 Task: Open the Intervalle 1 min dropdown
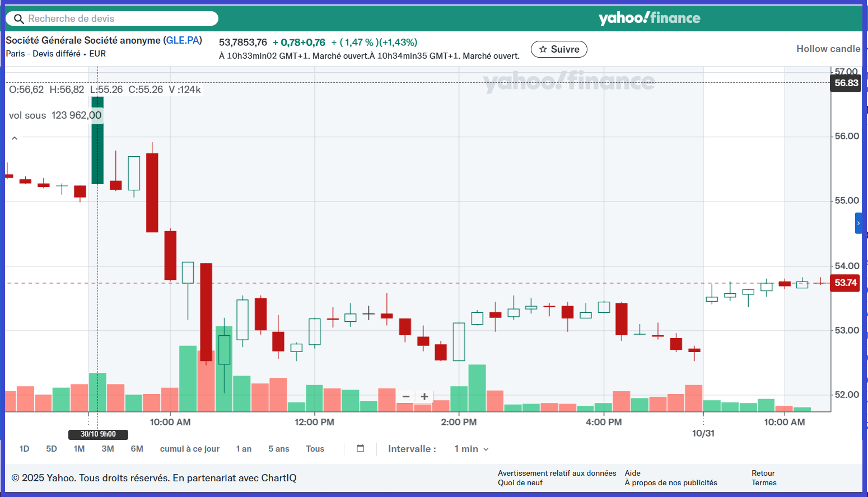pyautogui.click(x=471, y=449)
